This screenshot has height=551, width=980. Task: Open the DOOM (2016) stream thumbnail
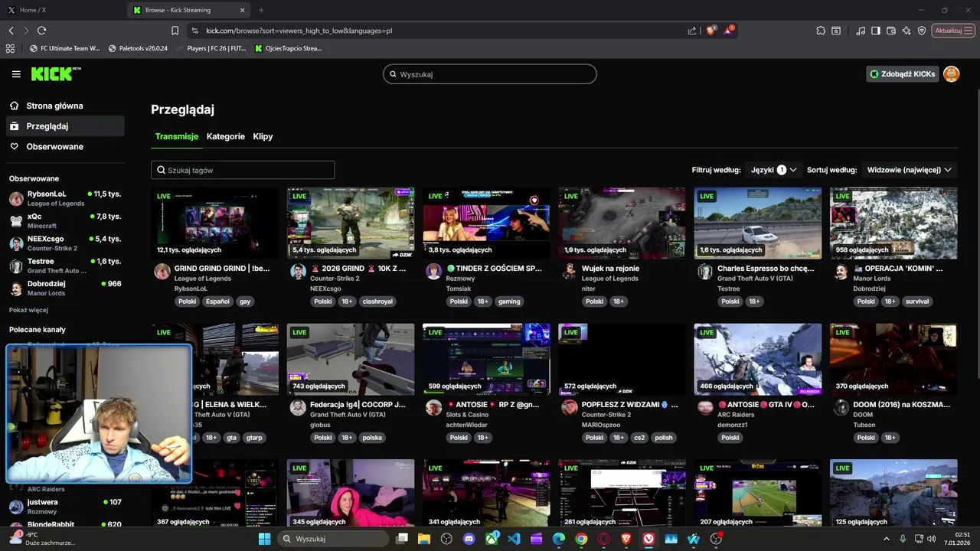click(893, 360)
